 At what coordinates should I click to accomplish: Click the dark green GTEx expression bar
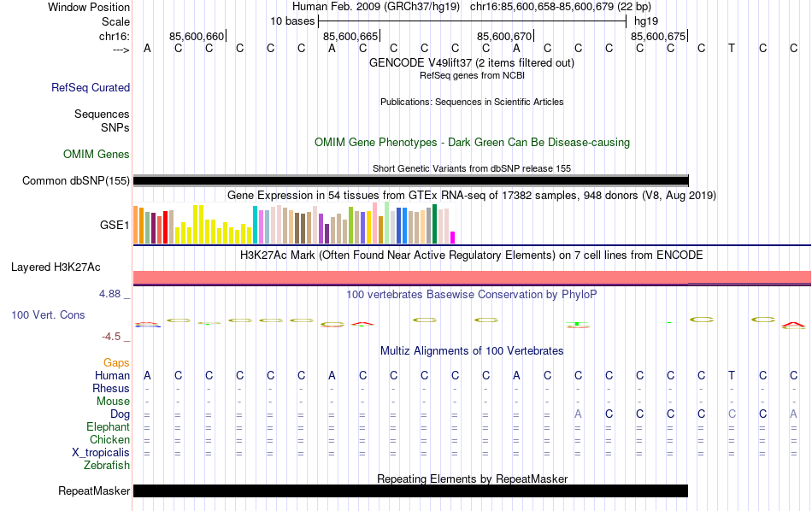tap(434, 224)
